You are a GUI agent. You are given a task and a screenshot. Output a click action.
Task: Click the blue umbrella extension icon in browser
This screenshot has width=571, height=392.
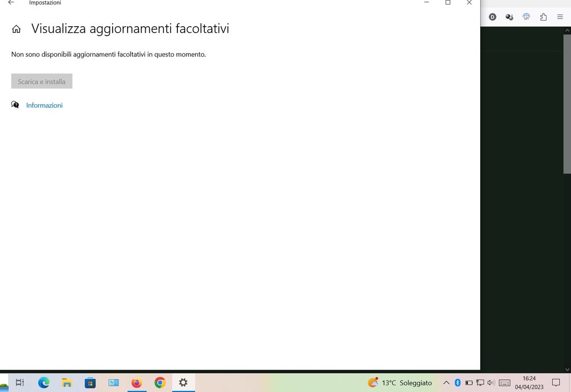(x=526, y=17)
